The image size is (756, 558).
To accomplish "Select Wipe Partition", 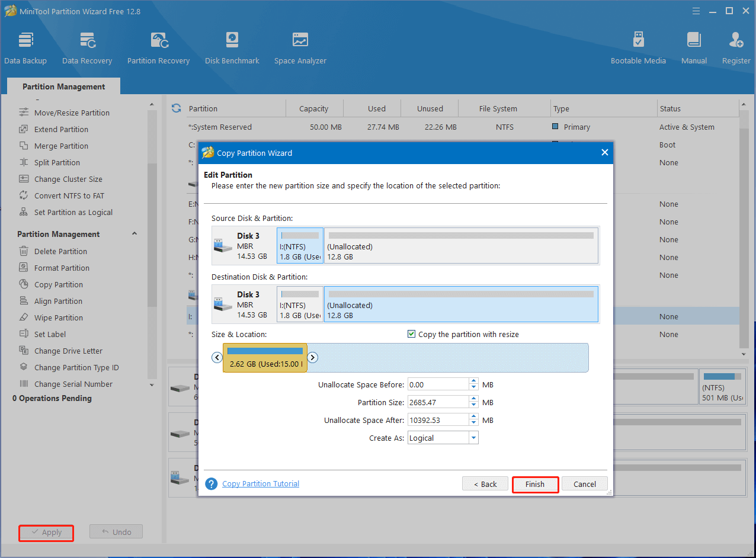I will 59,318.
